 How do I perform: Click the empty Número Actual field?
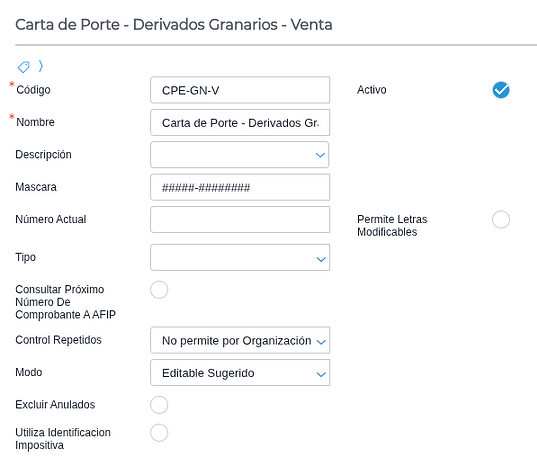[240, 220]
